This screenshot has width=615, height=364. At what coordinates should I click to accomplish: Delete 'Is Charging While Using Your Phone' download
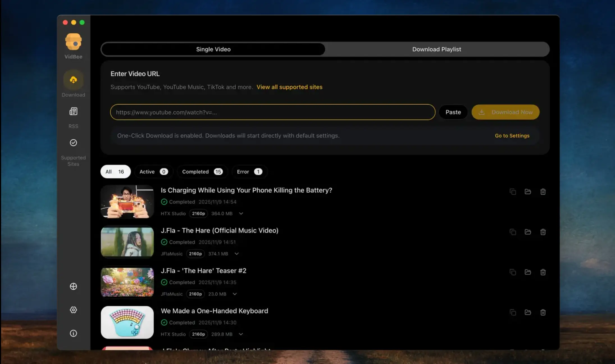[543, 192]
